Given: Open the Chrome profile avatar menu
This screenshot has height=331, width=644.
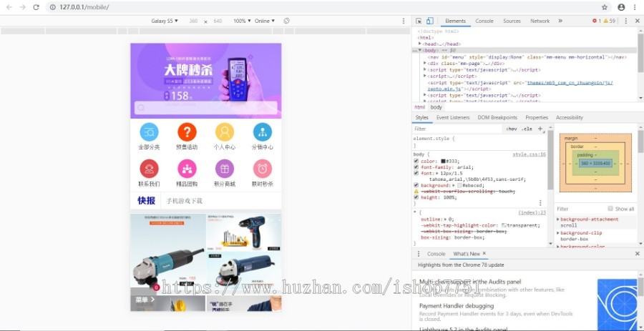Looking at the screenshot, I should 621,7.
